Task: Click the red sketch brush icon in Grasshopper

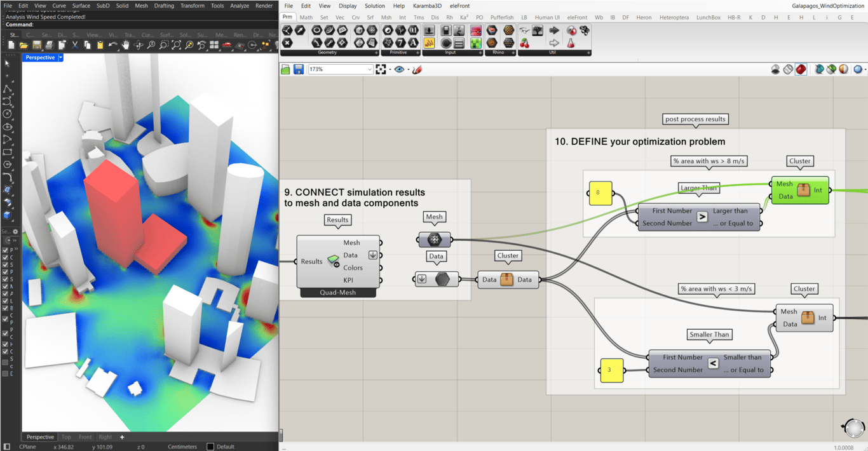Action: tap(417, 69)
